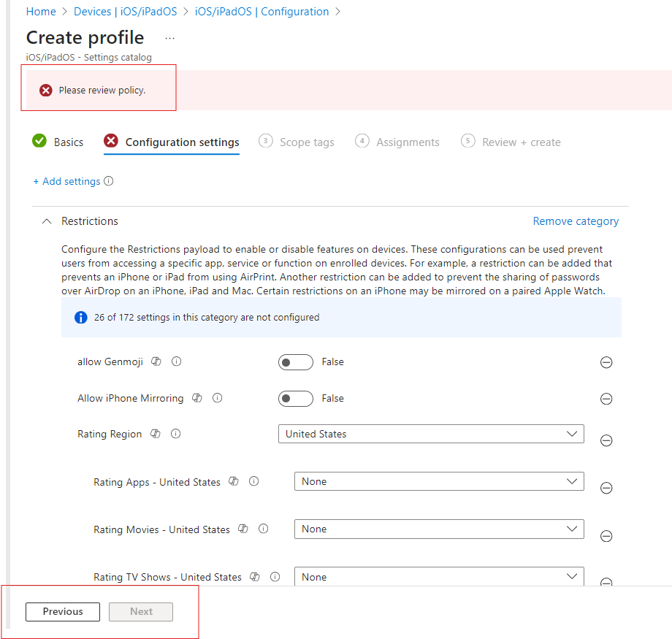Open the ellipsis menu beside Create profile

[x=169, y=38]
